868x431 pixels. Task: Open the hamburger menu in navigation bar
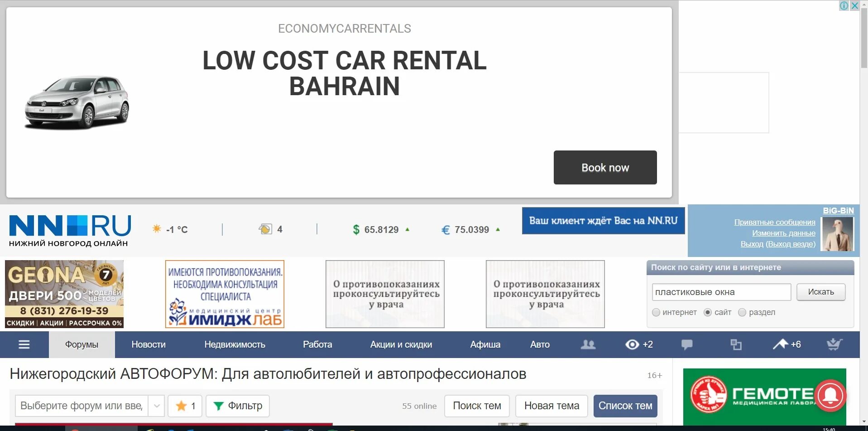pyautogui.click(x=24, y=344)
